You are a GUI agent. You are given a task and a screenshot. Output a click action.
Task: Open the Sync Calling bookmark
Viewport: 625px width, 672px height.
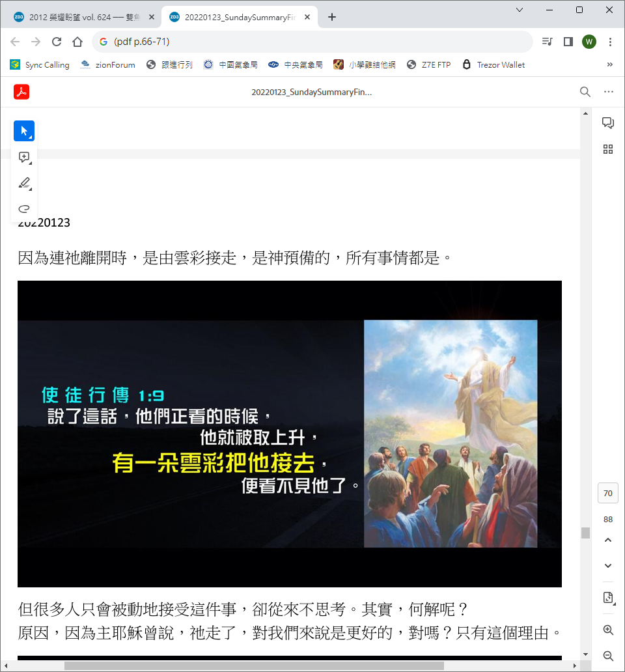(x=40, y=64)
